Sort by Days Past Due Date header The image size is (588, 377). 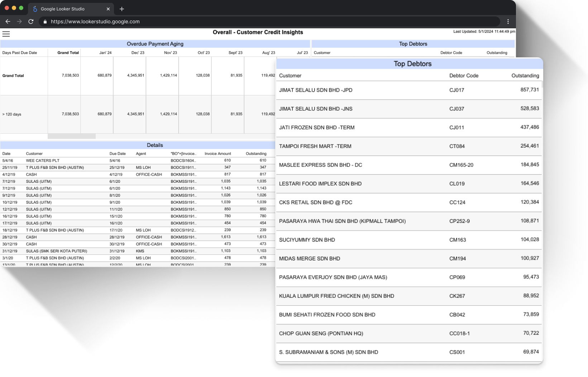(x=20, y=53)
